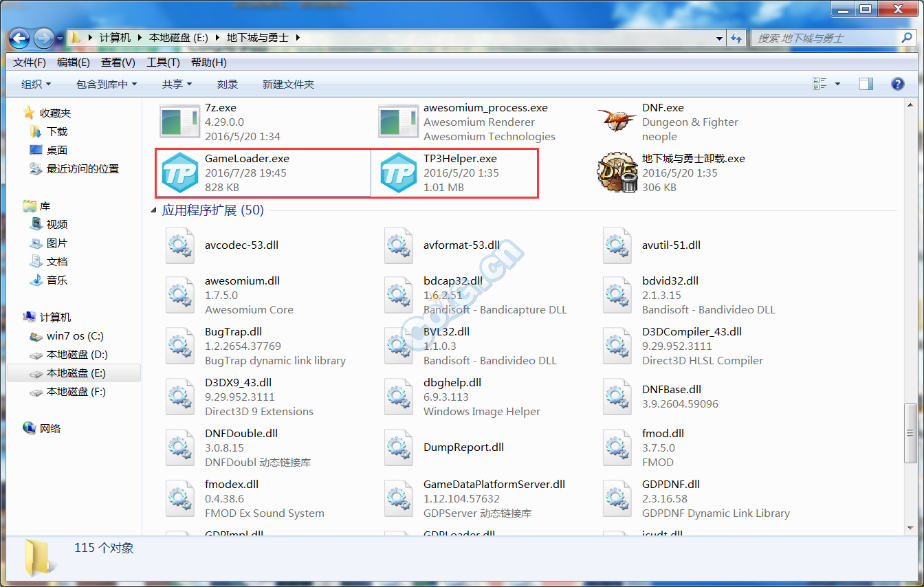Open the 共享 dropdown

[177, 84]
